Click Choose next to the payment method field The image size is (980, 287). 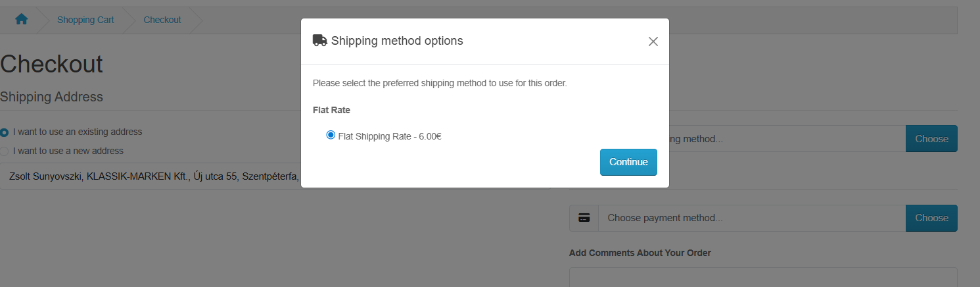click(x=931, y=218)
